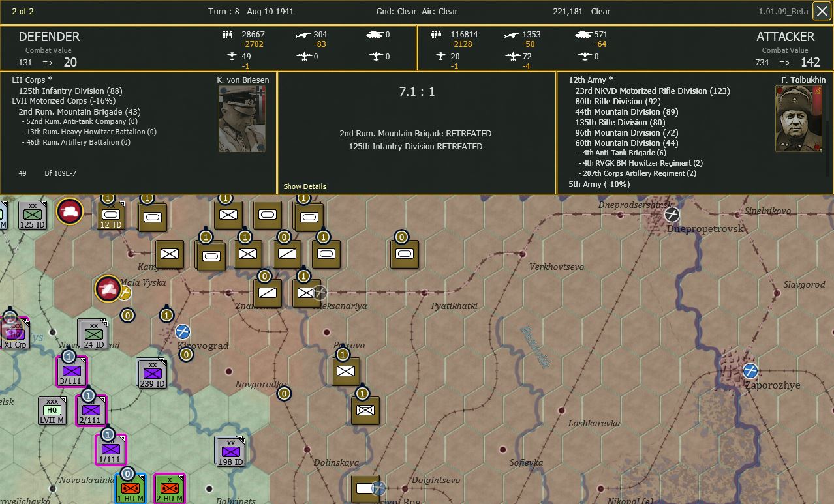Click the Kirovograd airfield icon
Viewport: 834px width, 504px height.
(x=183, y=332)
